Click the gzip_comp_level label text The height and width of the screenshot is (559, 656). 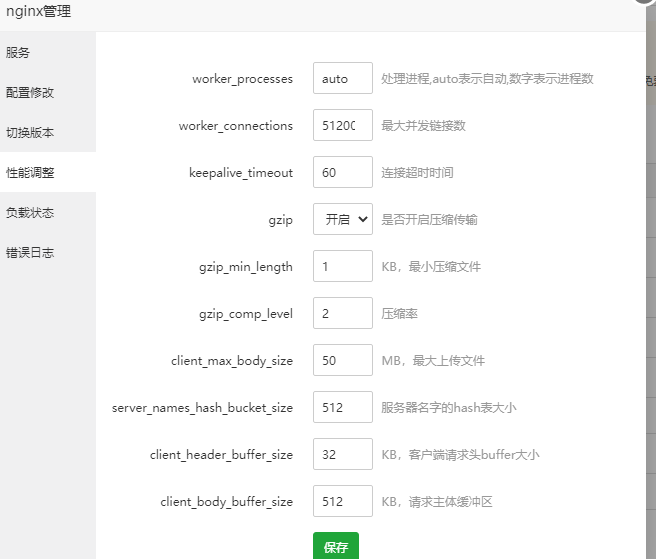point(246,314)
